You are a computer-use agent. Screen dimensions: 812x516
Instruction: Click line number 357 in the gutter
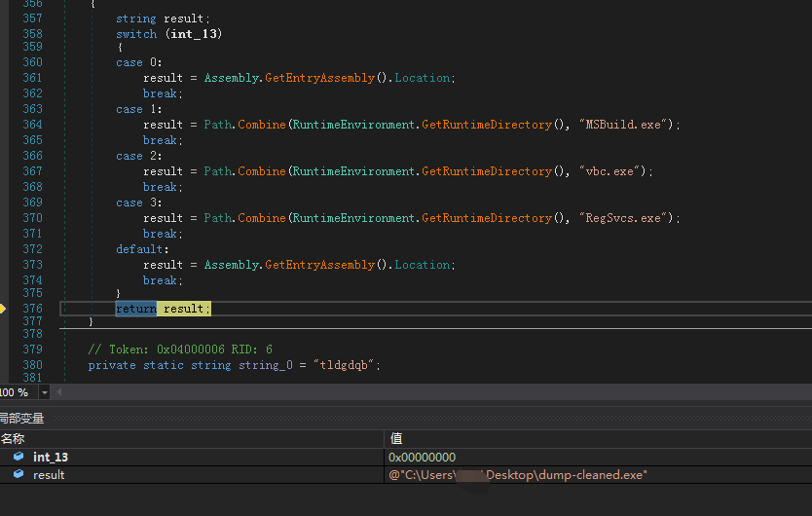tap(33, 18)
